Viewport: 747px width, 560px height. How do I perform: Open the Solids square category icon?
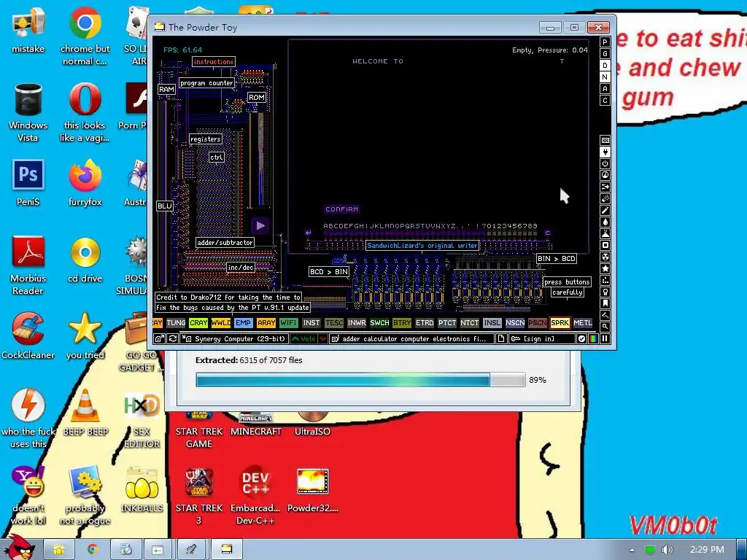coord(605,245)
